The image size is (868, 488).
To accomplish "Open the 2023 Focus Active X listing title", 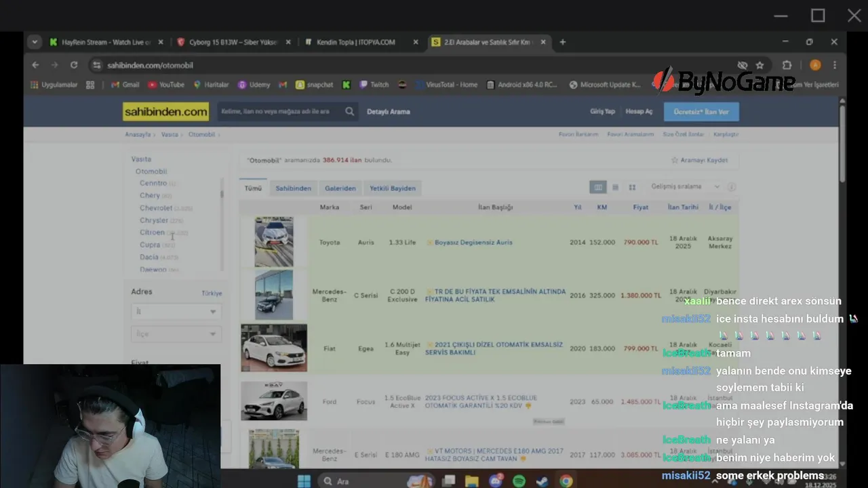I will coord(481,402).
